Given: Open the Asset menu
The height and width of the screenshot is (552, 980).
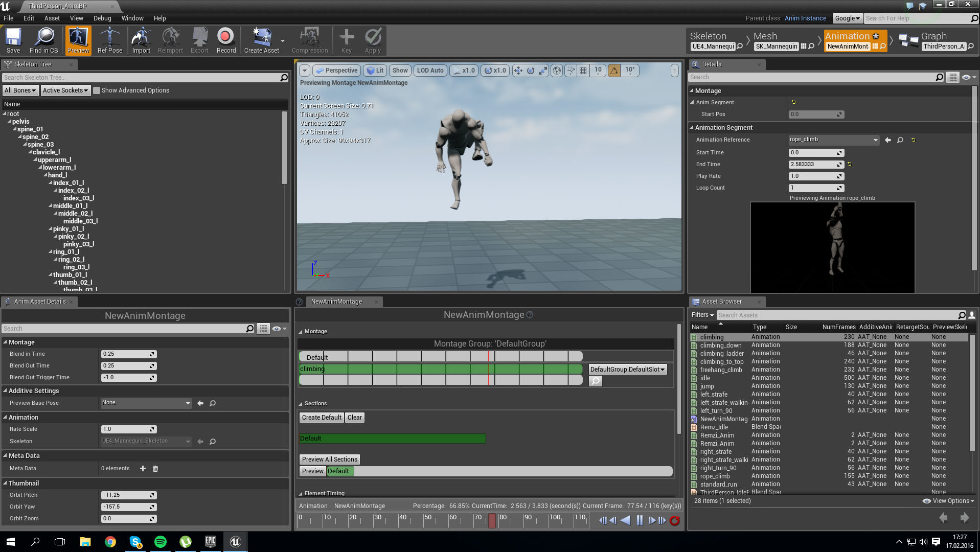Looking at the screenshot, I should click(52, 18).
